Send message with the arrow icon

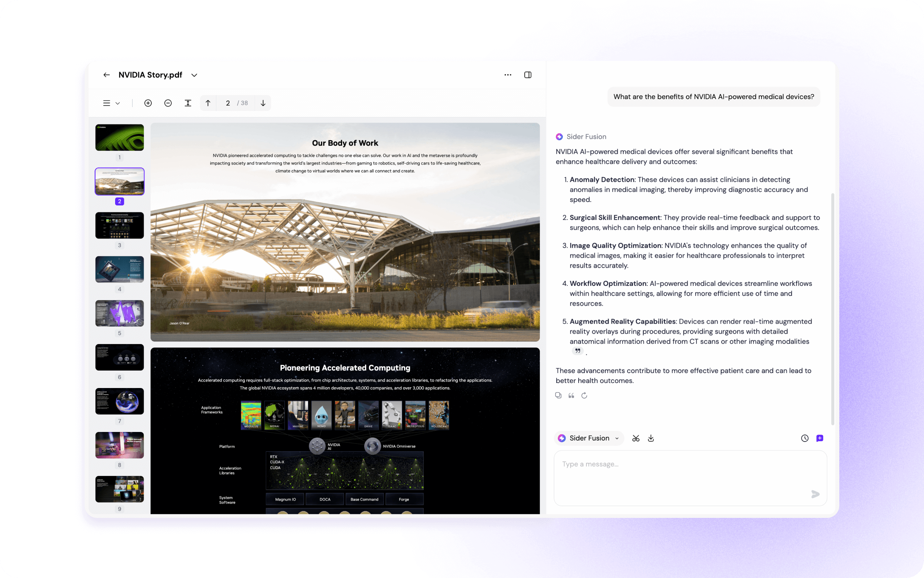(x=815, y=494)
